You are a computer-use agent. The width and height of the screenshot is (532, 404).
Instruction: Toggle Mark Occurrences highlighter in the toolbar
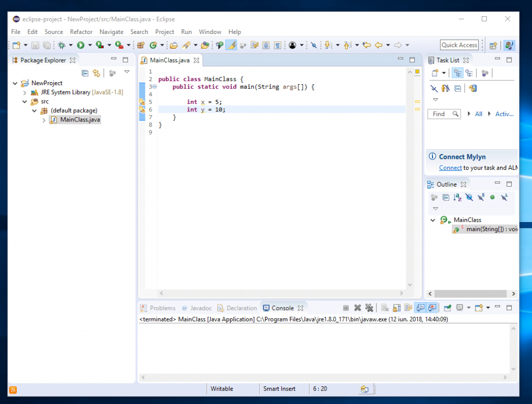click(232, 45)
